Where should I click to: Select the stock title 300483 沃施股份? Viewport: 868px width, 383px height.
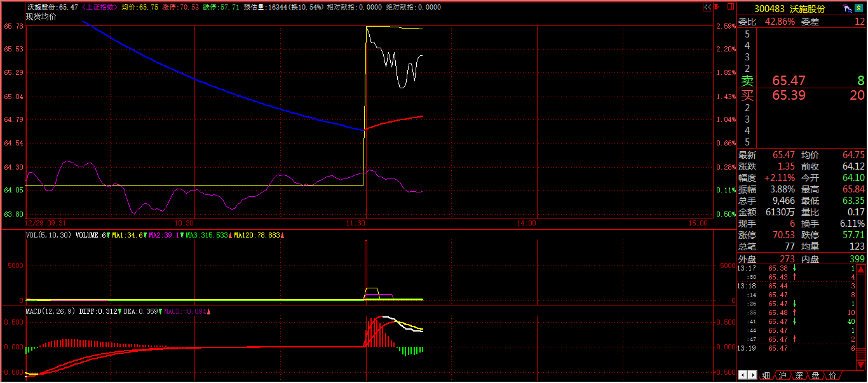tap(789, 9)
